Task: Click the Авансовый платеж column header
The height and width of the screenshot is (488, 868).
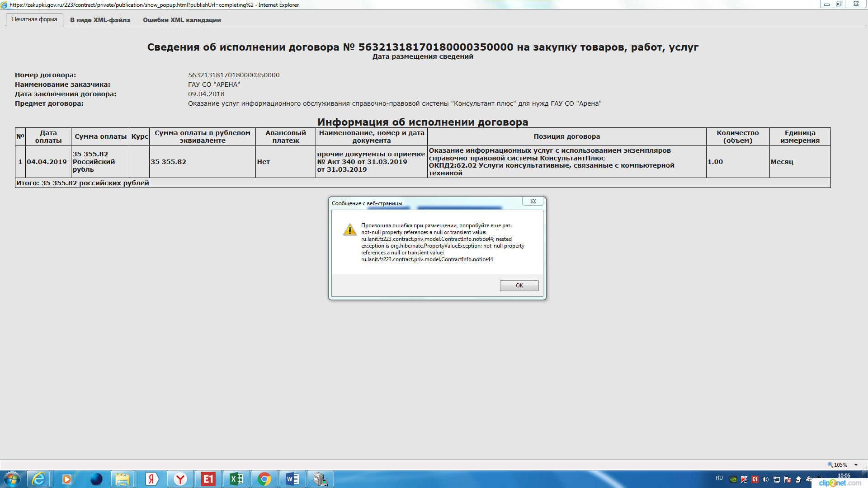Action: coord(286,136)
